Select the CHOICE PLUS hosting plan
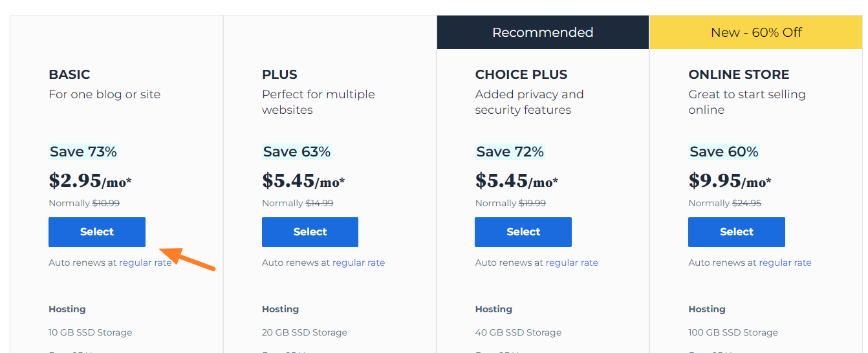Viewport: 868px width, 353px height. (523, 232)
